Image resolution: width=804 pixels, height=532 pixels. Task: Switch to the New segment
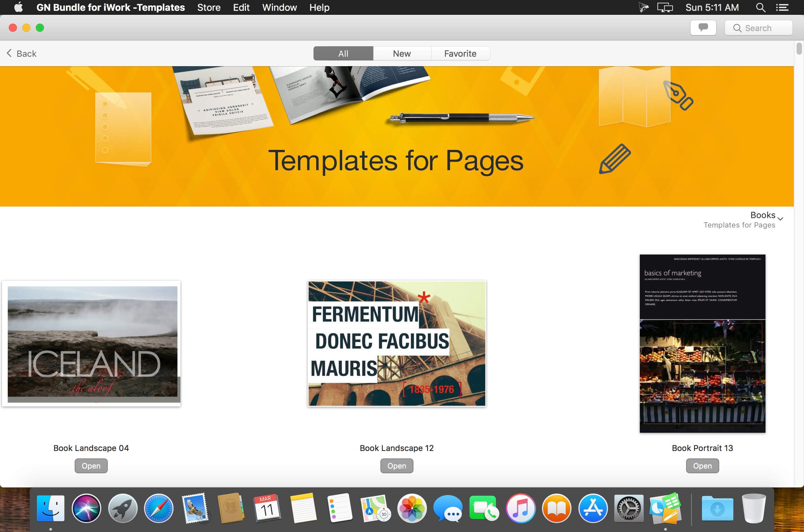[402, 53]
